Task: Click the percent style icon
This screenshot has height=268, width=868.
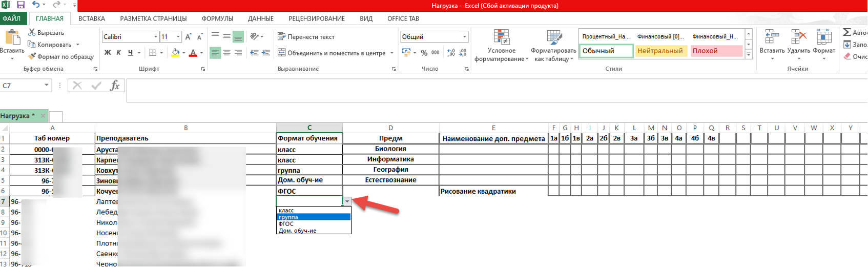Action: point(424,53)
